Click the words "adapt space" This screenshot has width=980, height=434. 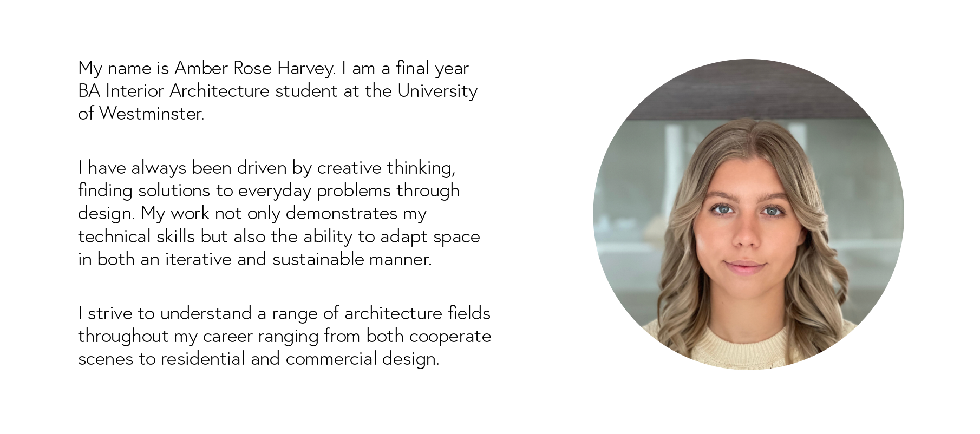(x=430, y=236)
